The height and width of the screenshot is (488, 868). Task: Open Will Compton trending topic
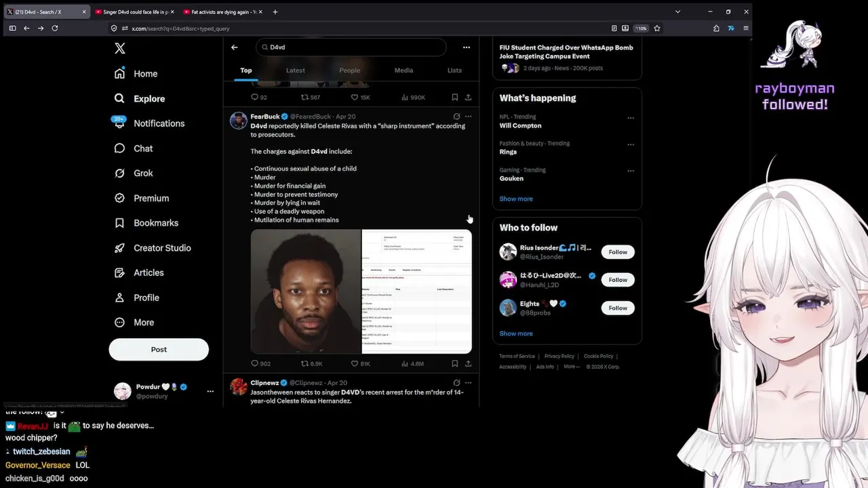pos(520,125)
